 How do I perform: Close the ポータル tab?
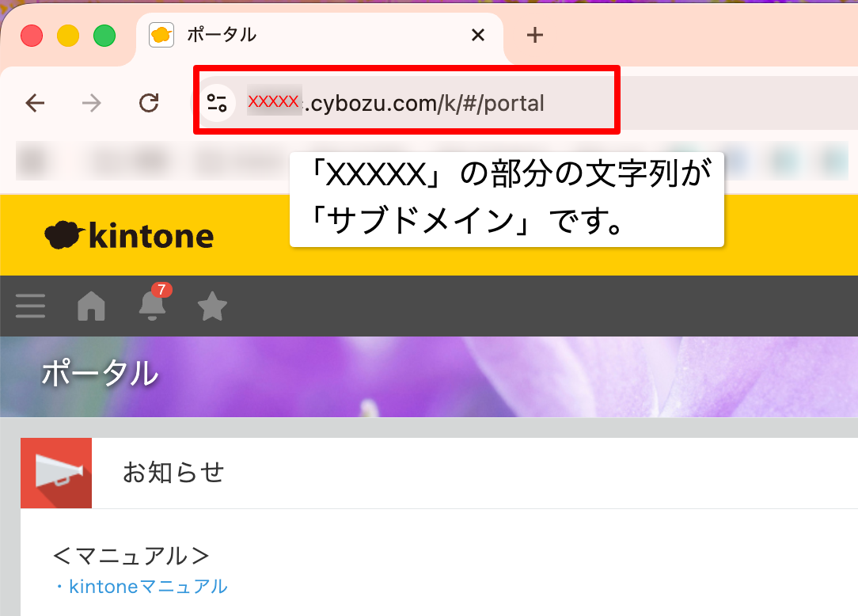(x=478, y=35)
